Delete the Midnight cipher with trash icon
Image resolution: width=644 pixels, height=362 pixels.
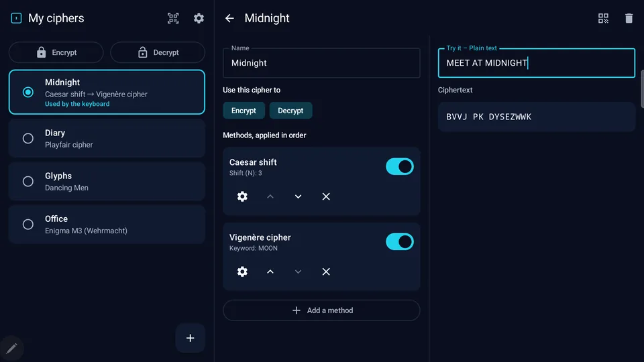click(x=629, y=18)
